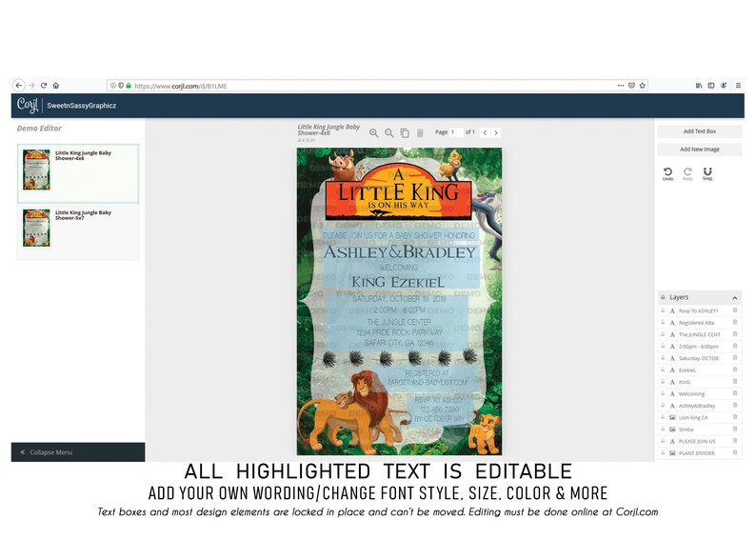This screenshot has width=756, height=540.
Task: Select the EzekieL layer
Action: [700, 370]
